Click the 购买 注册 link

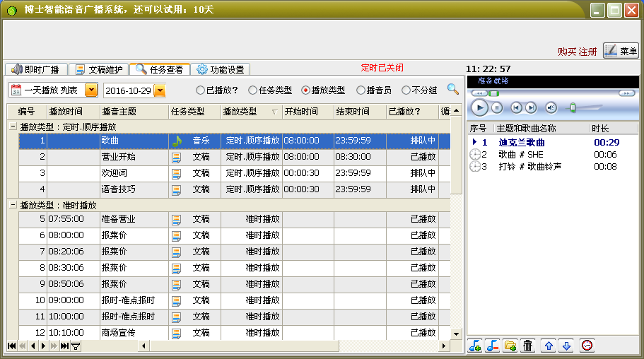tap(577, 52)
